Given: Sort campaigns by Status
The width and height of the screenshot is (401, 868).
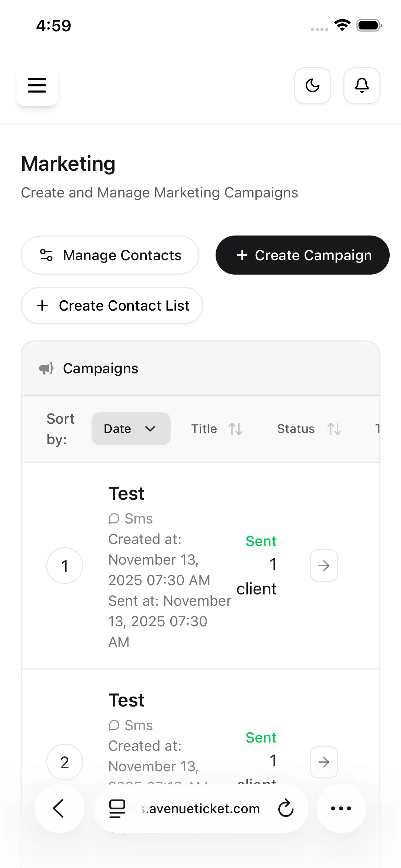Looking at the screenshot, I should [x=308, y=429].
